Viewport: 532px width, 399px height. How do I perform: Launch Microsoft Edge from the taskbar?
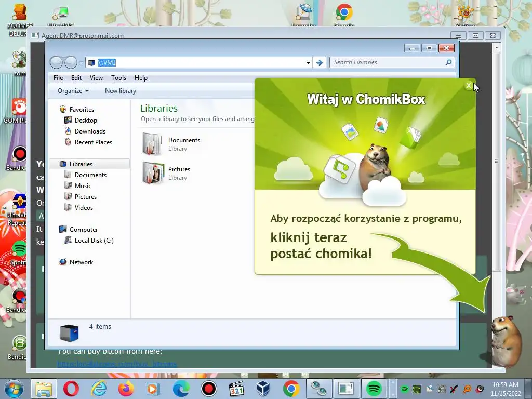click(181, 389)
